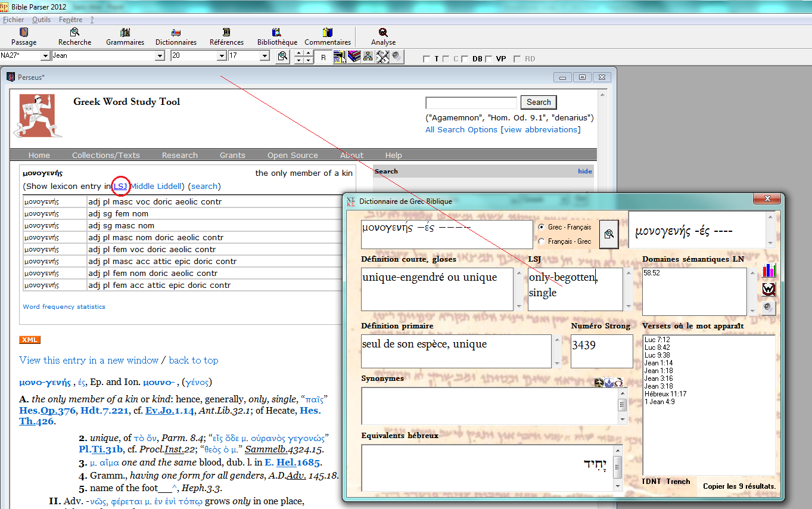Screen dimensions: 812x509
Task: Open the Outils menu
Action: [42, 20]
